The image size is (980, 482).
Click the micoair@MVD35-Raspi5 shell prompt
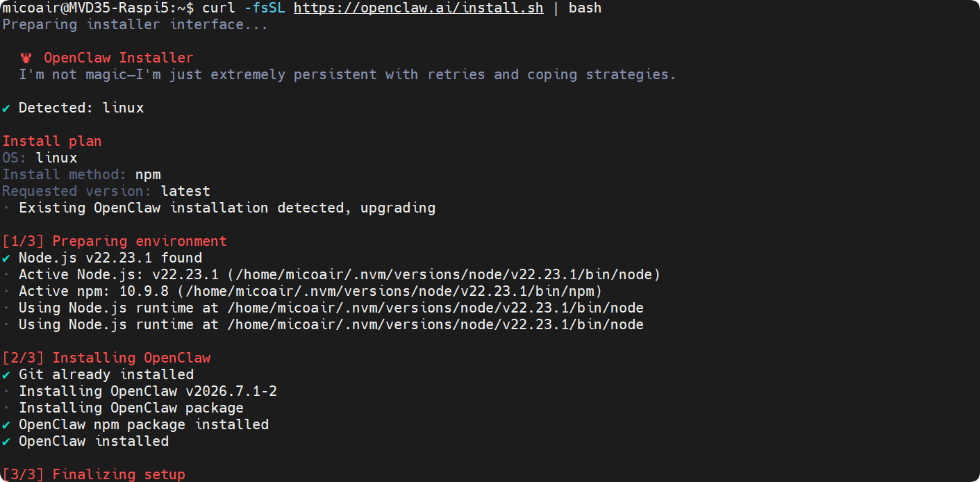[x=98, y=8]
